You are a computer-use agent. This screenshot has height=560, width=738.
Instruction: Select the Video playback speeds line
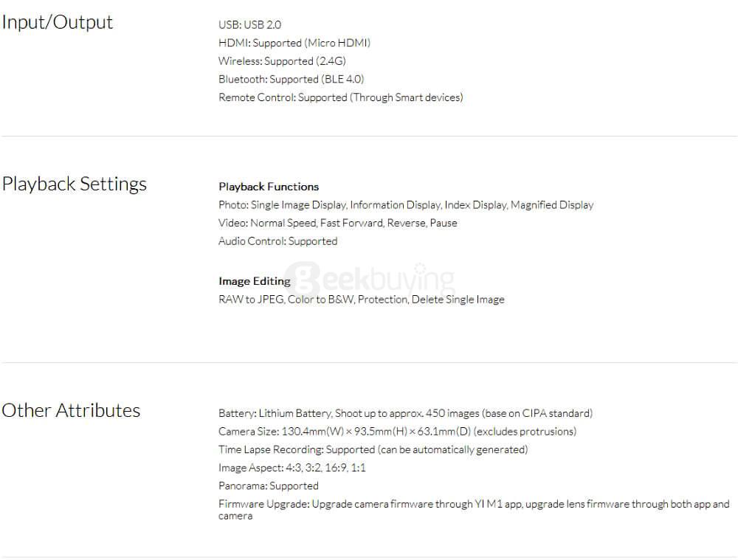[x=337, y=223]
